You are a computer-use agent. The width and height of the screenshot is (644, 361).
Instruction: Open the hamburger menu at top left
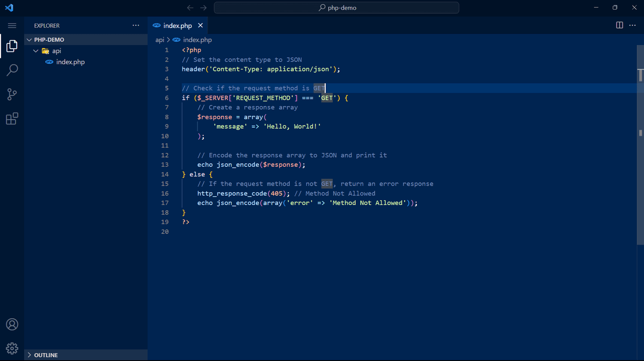pyautogui.click(x=12, y=25)
